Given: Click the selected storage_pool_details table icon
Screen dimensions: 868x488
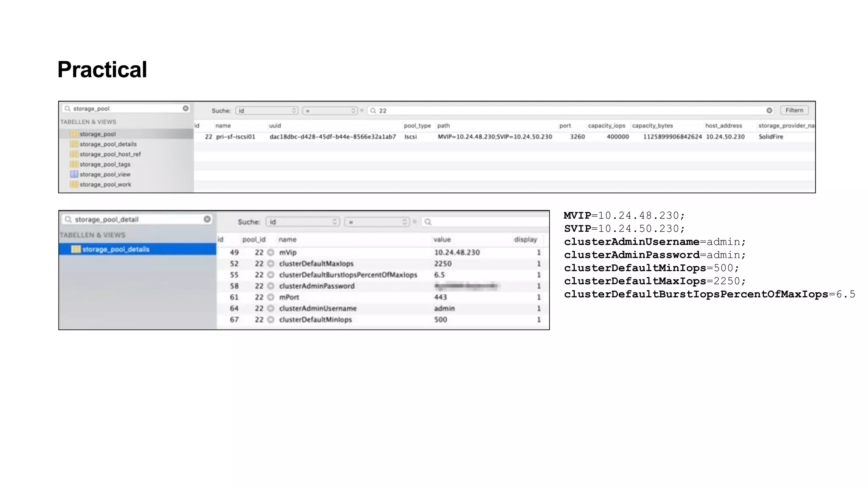Looking at the screenshot, I should click(75, 249).
